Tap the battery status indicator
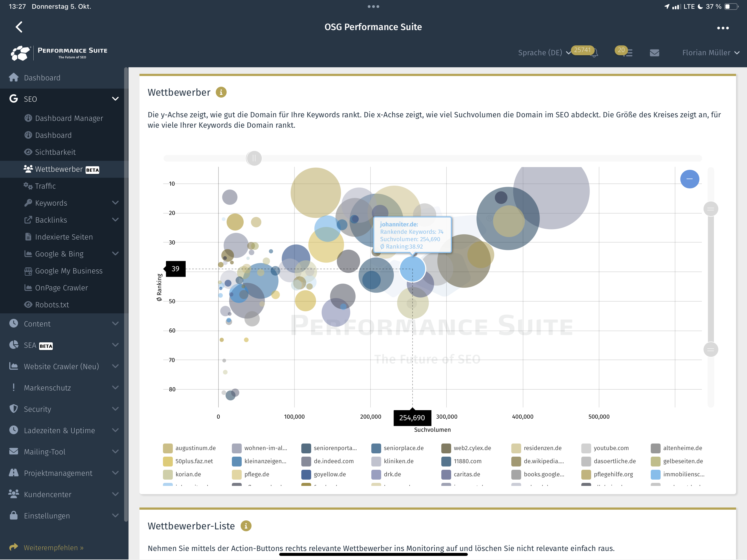The width and height of the screenshot is (747, 560). tap(731, 6)
